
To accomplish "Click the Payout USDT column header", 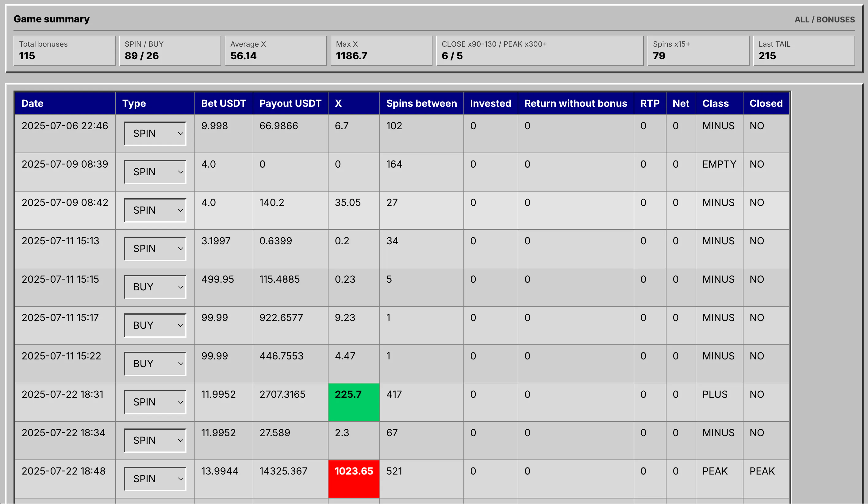I will (x=291, y=103).
